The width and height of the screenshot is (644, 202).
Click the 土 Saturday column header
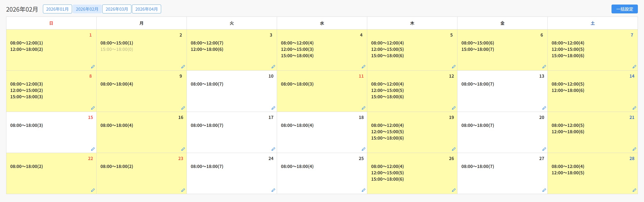pyautogui.click(x=592, y=23)
